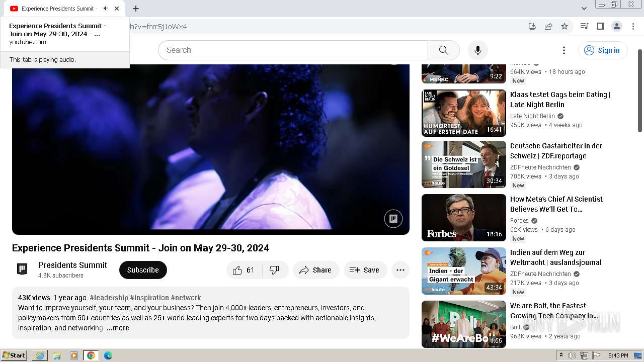Close the Experience Presidents Summit tab
644x362 pixels.
point(117,9)
